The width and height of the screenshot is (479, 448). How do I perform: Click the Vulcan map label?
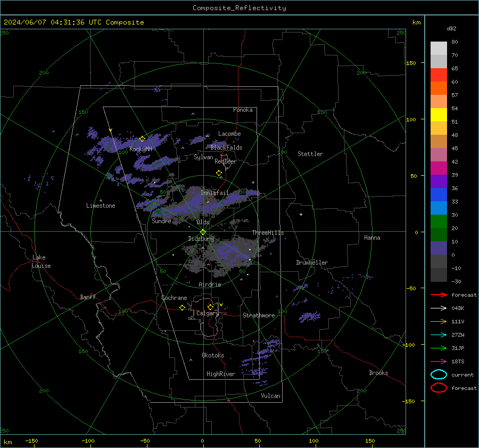click(271, 396)
